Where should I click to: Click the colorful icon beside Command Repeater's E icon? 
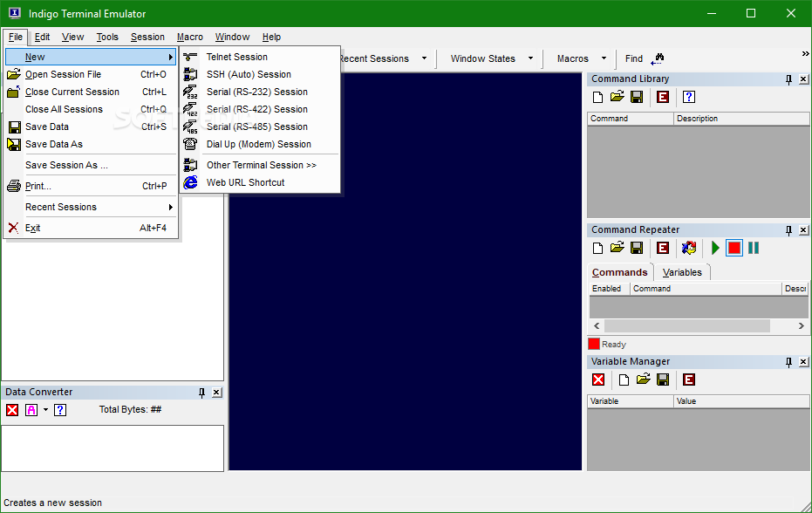pyautogui.click(x=689, y=248)
